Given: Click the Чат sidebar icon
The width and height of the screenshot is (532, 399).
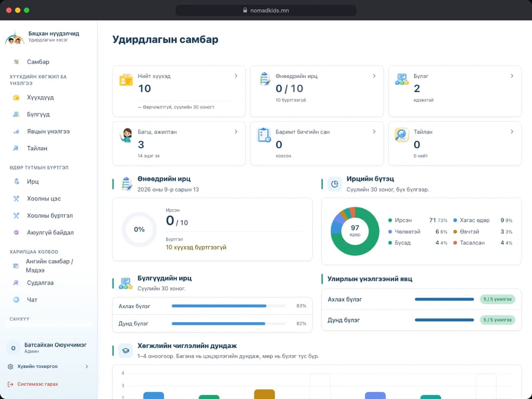Looking at the screenshot, I should pyautogui.click(x=16, y=300).
